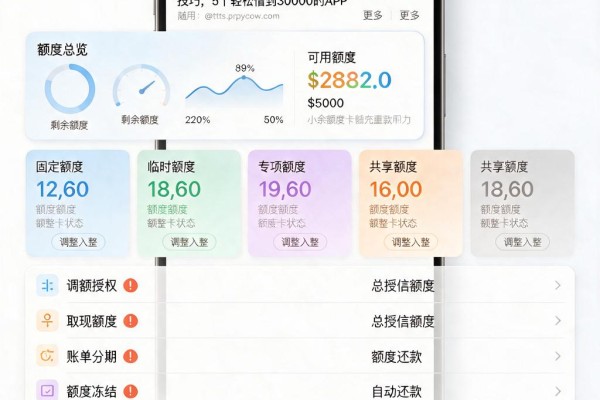Click 调整入整 in the grey 共享额度 card
This screenshot has height=400, width=600.
[x=522, y=242]
